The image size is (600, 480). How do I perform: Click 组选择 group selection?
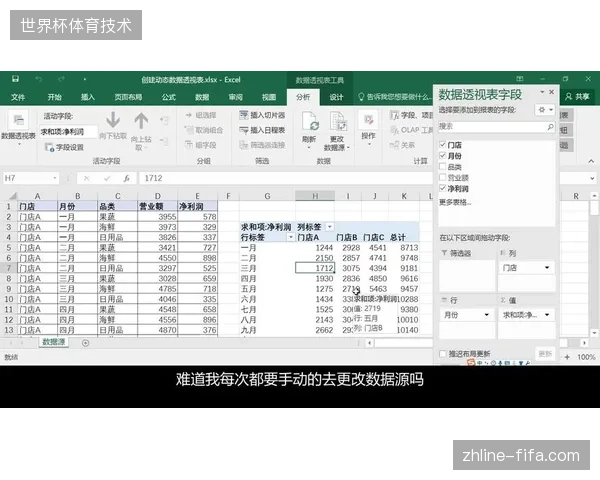pos(201,115)
